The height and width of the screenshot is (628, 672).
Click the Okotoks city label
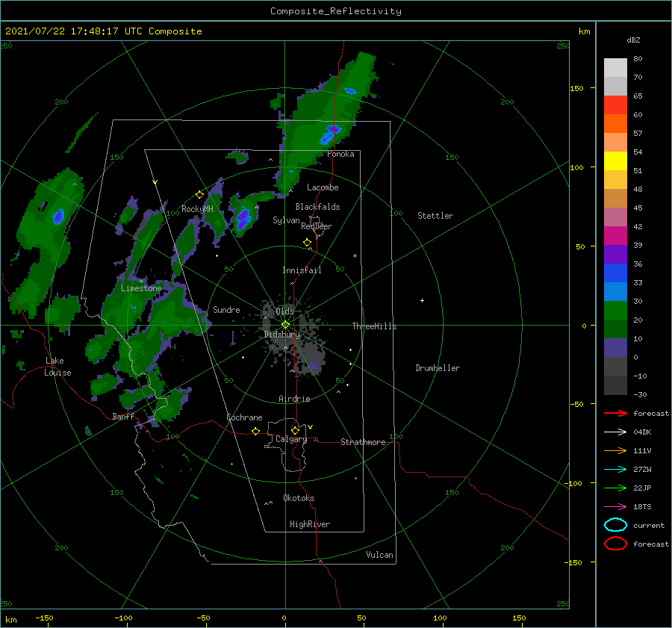click(299, 498)
